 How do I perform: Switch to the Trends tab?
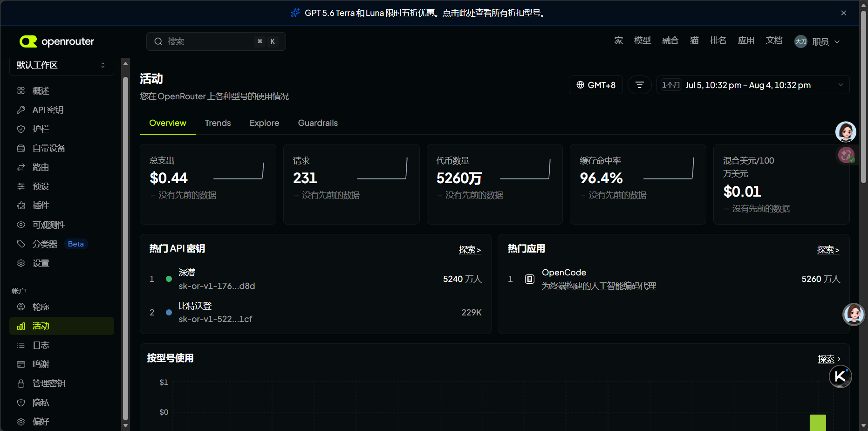tap(218, 123)
